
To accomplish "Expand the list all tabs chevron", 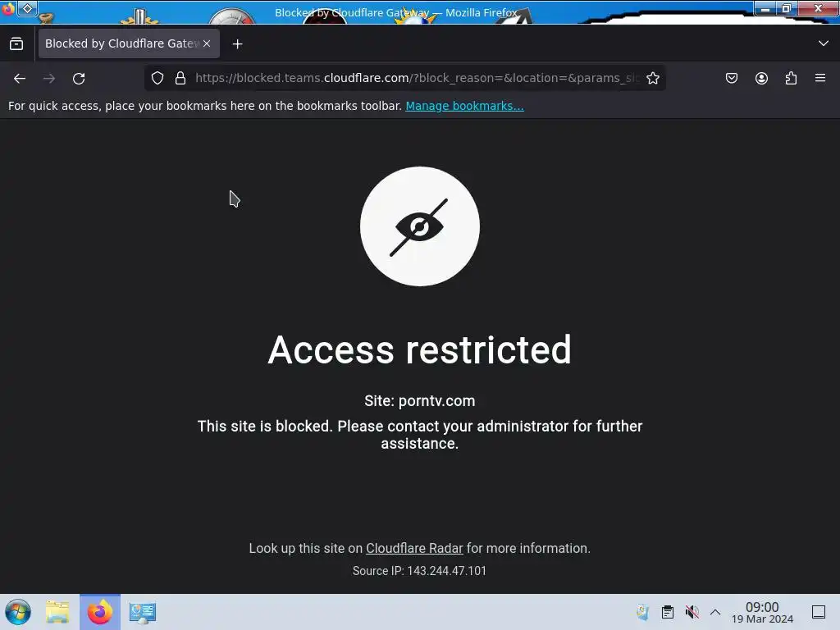I will coord(824,43).
